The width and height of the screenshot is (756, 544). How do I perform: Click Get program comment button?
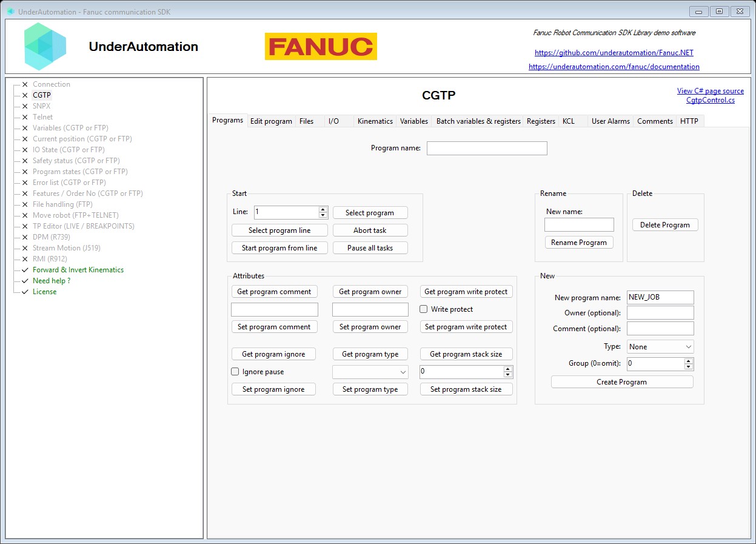click(x=274, y=292)
